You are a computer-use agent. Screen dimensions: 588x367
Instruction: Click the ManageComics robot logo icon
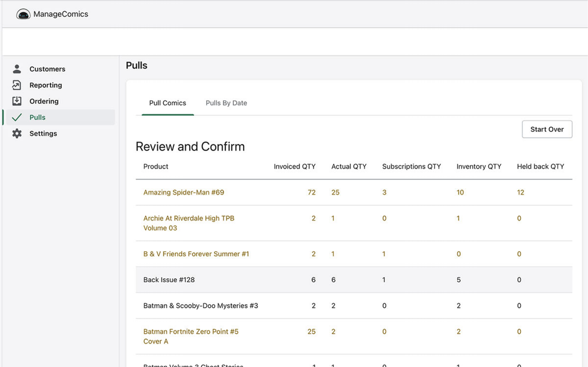pos(23,14)
